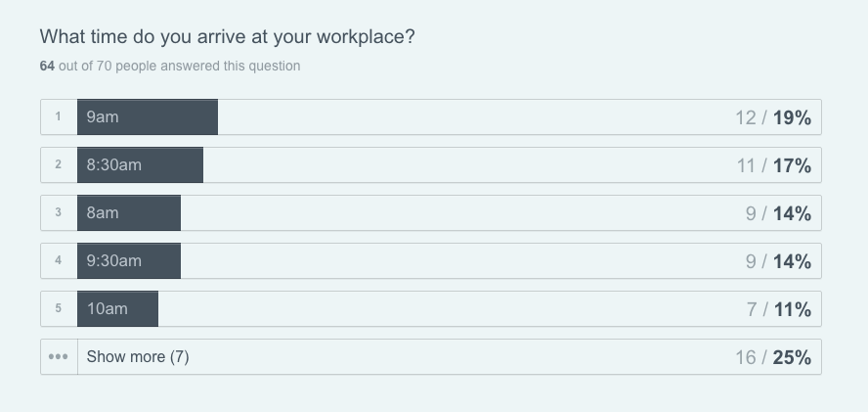Select the 8:30am answer bar

pyautogui.click(x=140, y=165)
